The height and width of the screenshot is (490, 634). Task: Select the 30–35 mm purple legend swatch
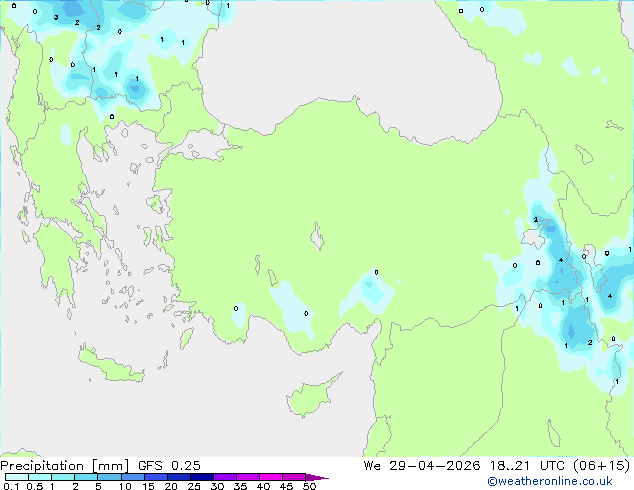tap(225, 477)
